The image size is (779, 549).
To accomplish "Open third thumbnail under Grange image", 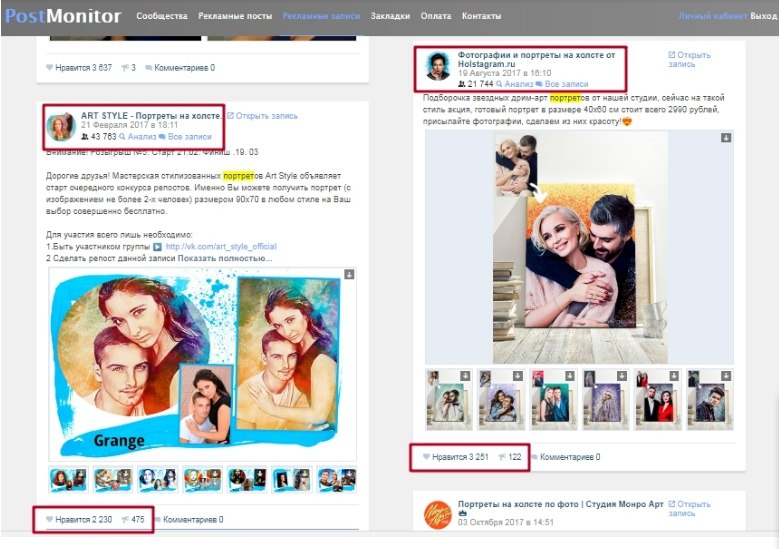I will coord(158,479).
